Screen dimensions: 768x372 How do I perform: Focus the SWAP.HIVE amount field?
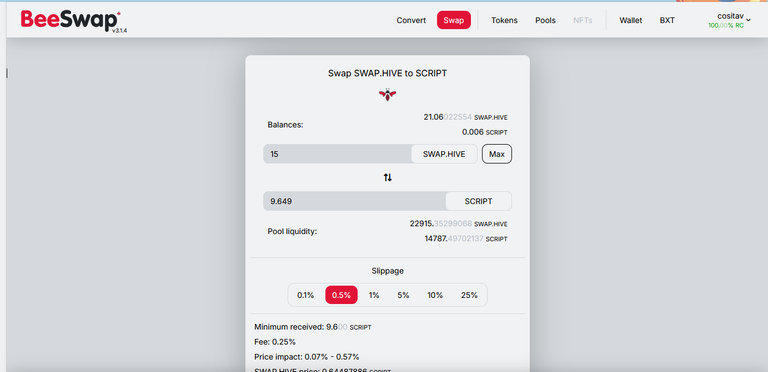tap(337, 154)
